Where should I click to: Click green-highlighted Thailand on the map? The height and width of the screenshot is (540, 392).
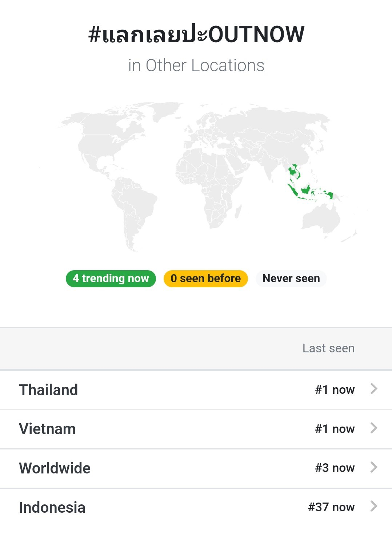point(292,171)
